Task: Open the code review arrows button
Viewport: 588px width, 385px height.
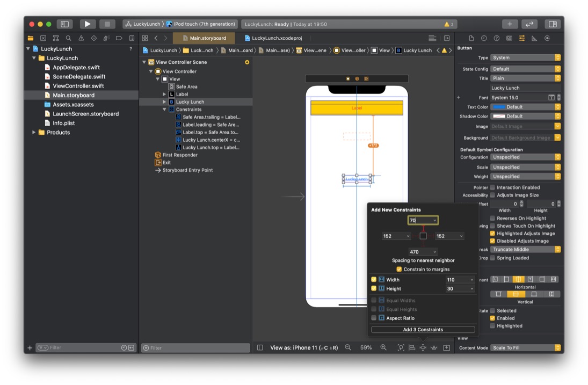Action: (x=529, y=24)
